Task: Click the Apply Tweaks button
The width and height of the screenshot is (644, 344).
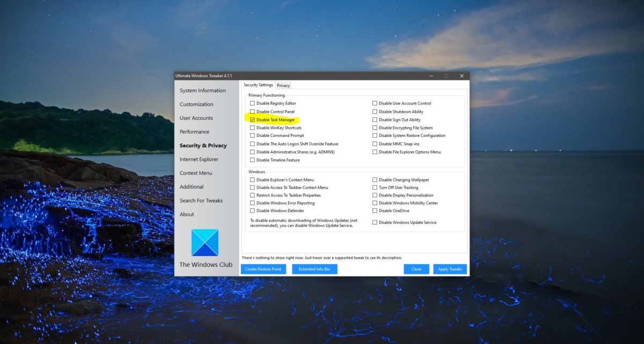Action: [x=450, y=269]
